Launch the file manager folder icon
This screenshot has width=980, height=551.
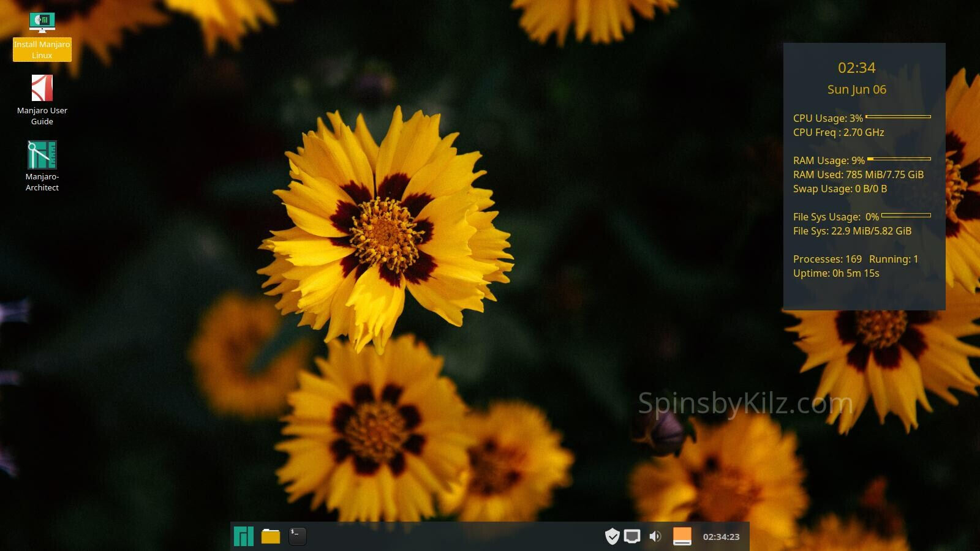tap(270, 536)
